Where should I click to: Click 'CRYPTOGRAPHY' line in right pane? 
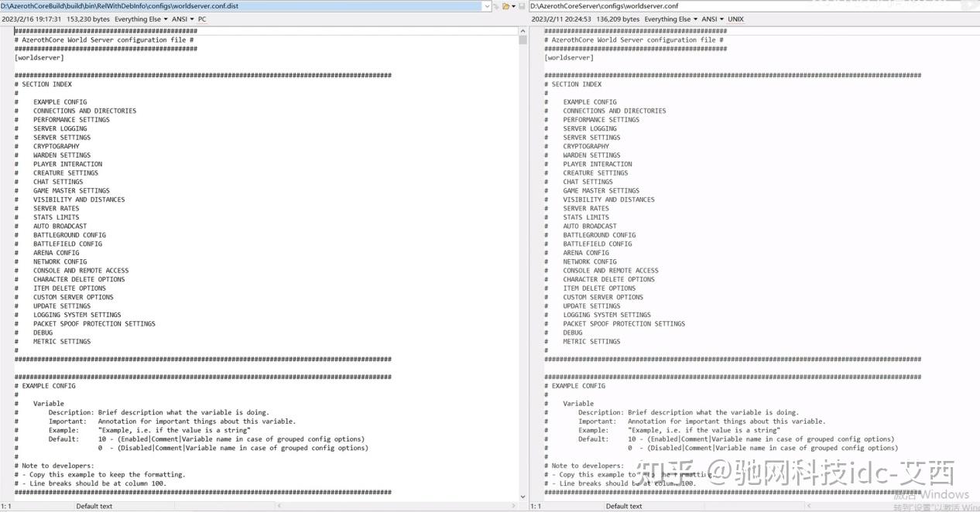[x=586, y=146]
